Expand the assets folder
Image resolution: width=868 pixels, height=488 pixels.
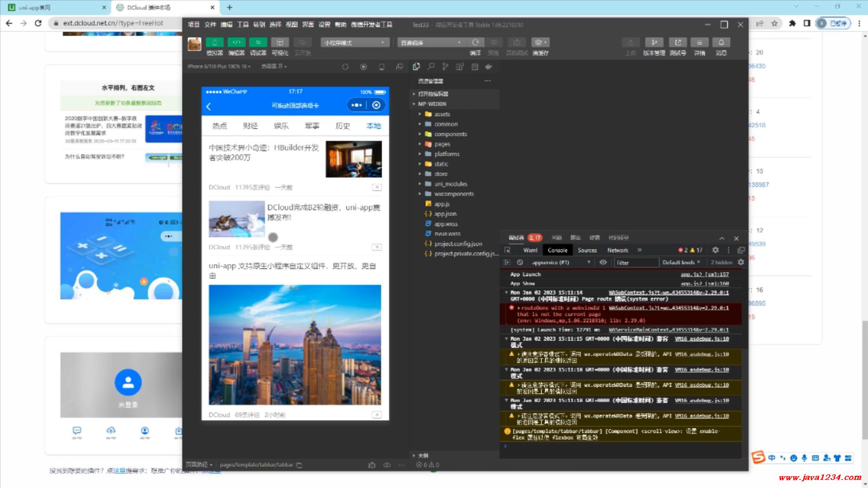coord(442,114)
